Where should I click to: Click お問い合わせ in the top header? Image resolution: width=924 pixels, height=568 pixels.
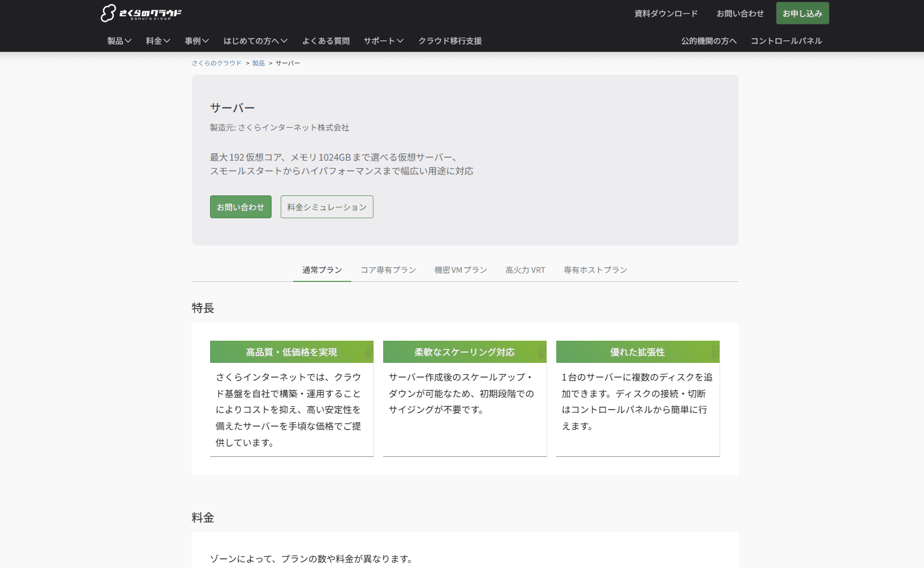(740, 14)
